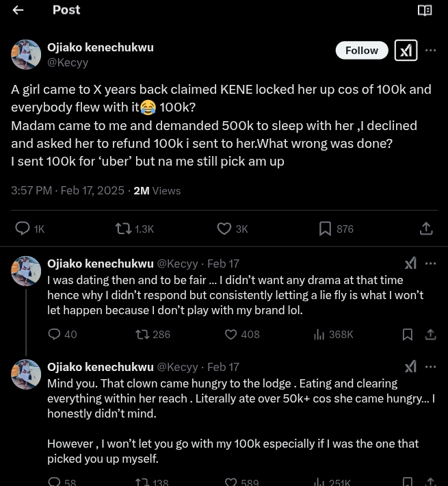Open the @Kecyy handle under author name
The width and height of the screenshot is (448, 486).
(68, 62)
